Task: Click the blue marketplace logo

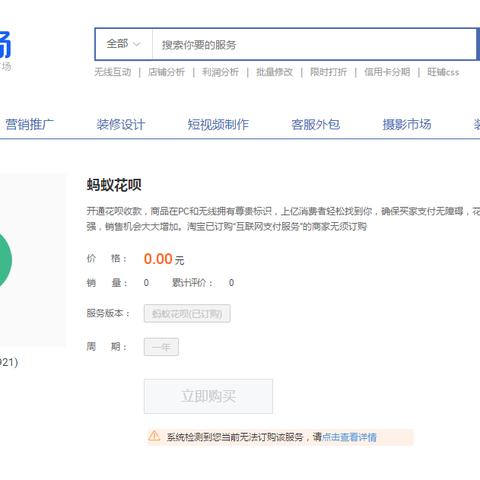Action: pyautogui.click(x=5, y=45)
